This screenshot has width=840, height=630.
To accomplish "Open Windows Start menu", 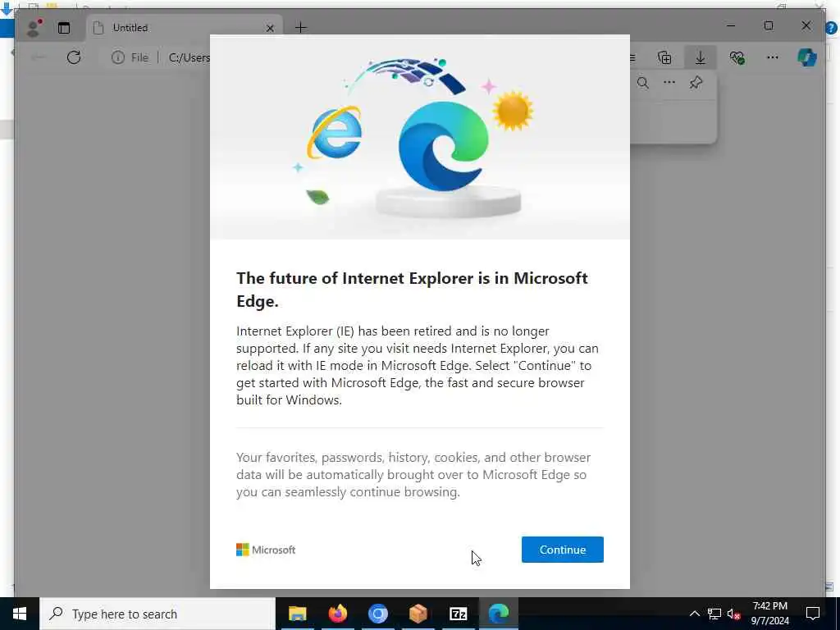I will click(x=20, y=614).
